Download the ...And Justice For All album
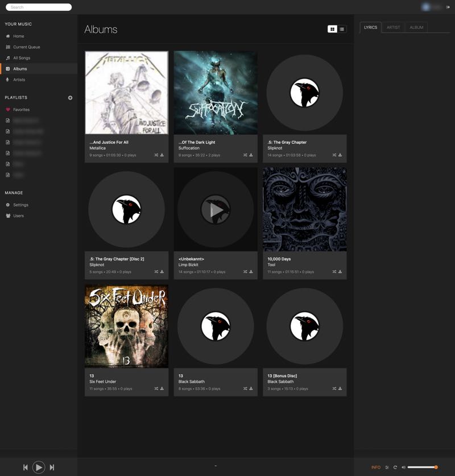The height and width of the screenshot is (476, 455). click(x=162, y=155)
